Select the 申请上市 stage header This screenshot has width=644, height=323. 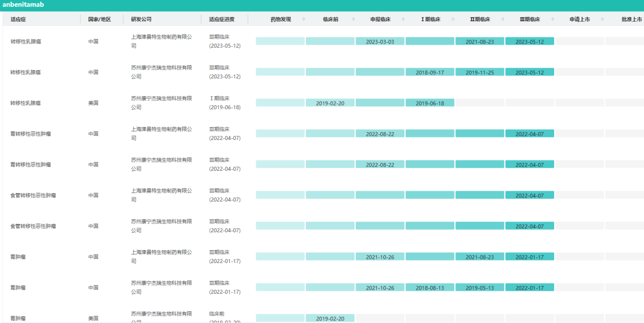(x=579, y=19)
